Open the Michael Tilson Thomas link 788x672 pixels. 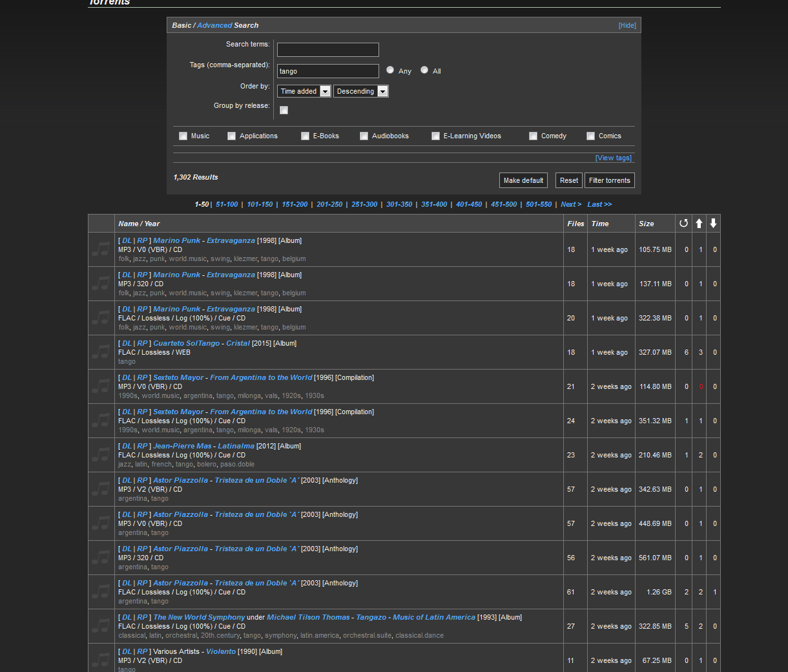click(x=308, y=617)
